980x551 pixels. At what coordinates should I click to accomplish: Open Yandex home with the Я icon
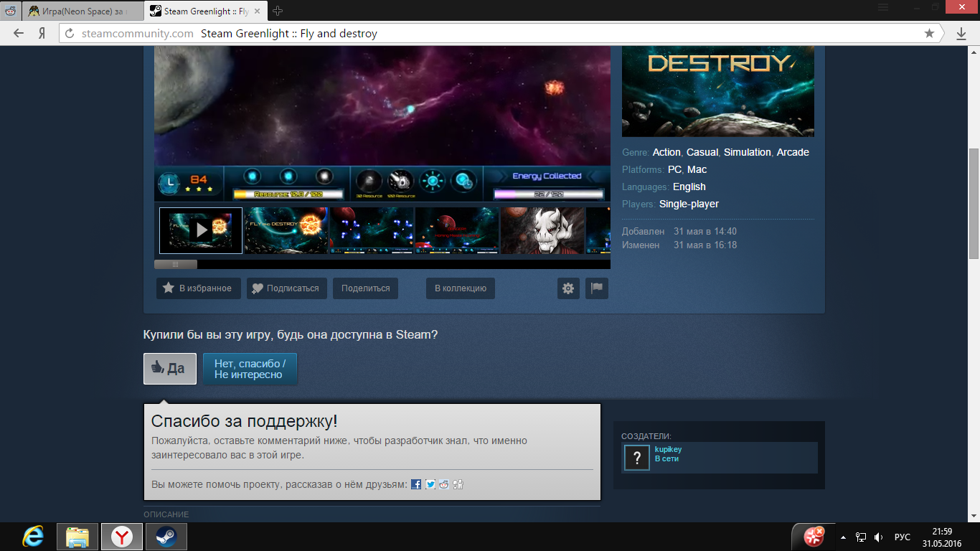click(42, 34)
